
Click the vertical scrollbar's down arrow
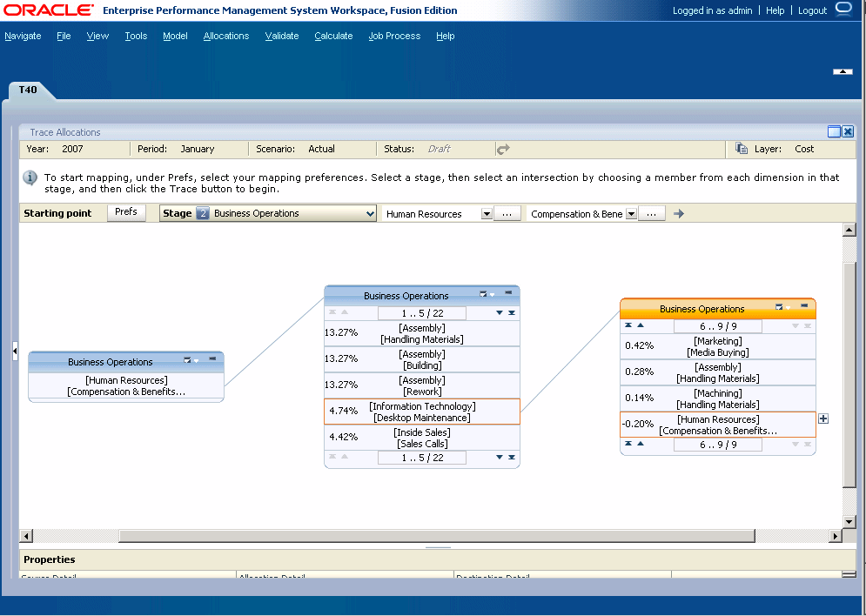(849, 522)
